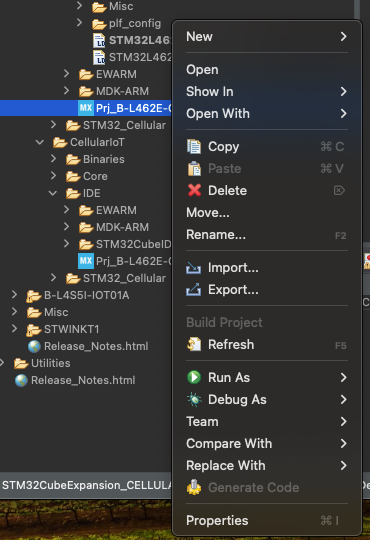Open the Replace With submenu
The height and width of the screenshot is (540, 370).
267,466
